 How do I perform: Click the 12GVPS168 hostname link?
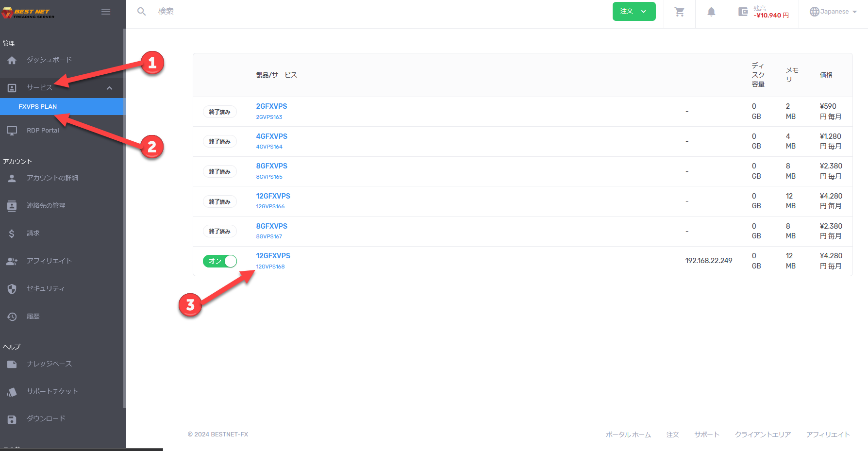pos(270,267)
